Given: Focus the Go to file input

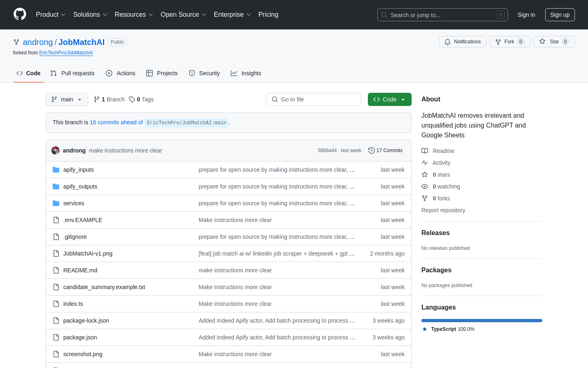Looking at the screenshot, I should point(314,99).
